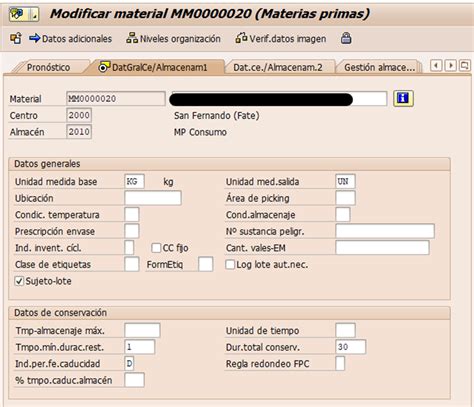474x407 pixels.
Task: Open Niveles organización
Action: (173, 39)
